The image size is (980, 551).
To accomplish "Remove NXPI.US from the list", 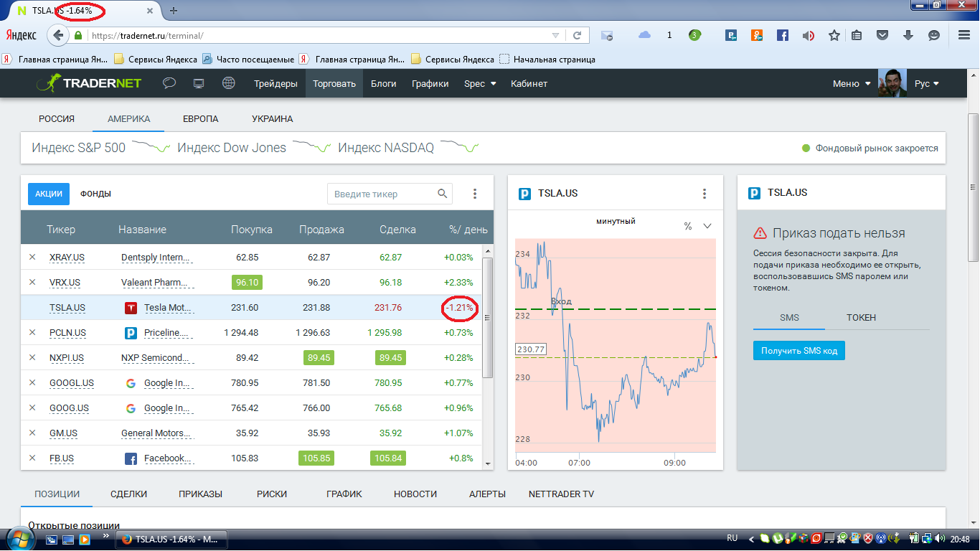I will (32, 357).
